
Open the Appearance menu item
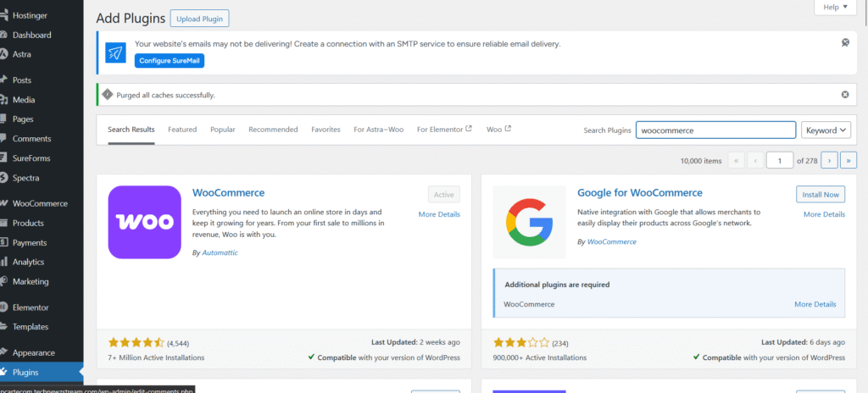click(x=34, y=352)
